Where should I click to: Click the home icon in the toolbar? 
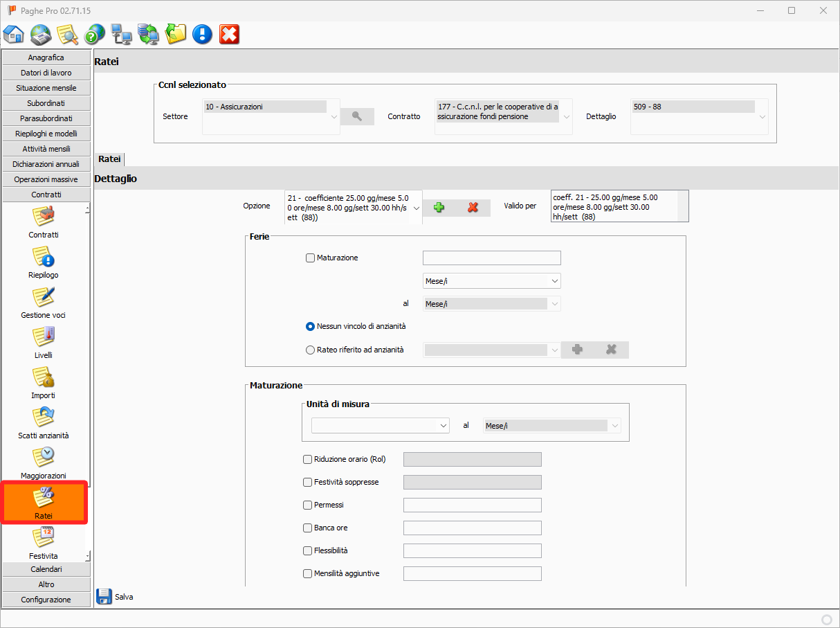[14, 34]
